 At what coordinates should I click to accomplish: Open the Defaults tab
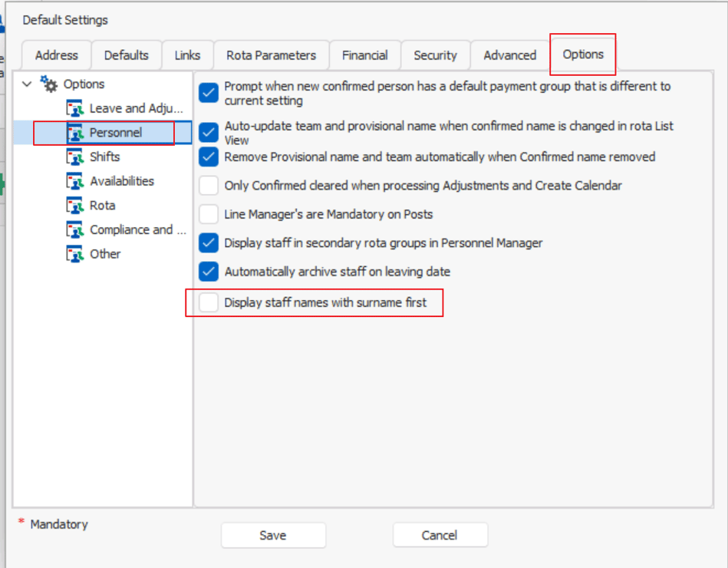tap(127, 55)
